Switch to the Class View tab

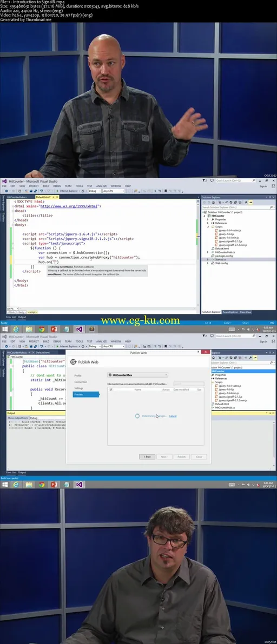tap(246, 312)
